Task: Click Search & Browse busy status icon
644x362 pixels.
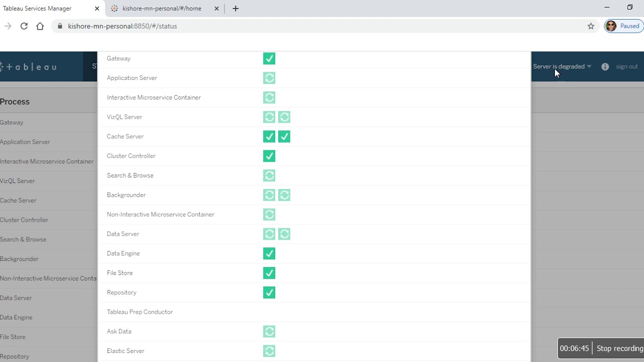Action: point(269,175)
